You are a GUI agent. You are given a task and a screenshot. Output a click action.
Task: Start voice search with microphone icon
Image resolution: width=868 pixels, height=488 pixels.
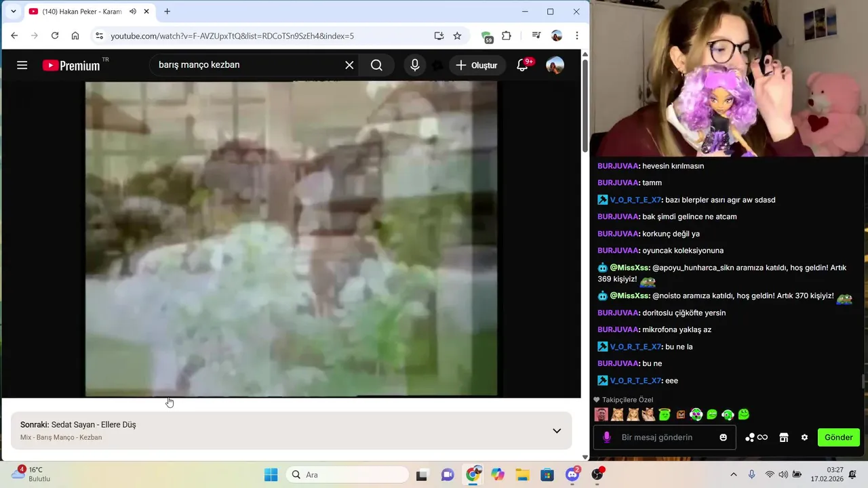coord(415,65)
